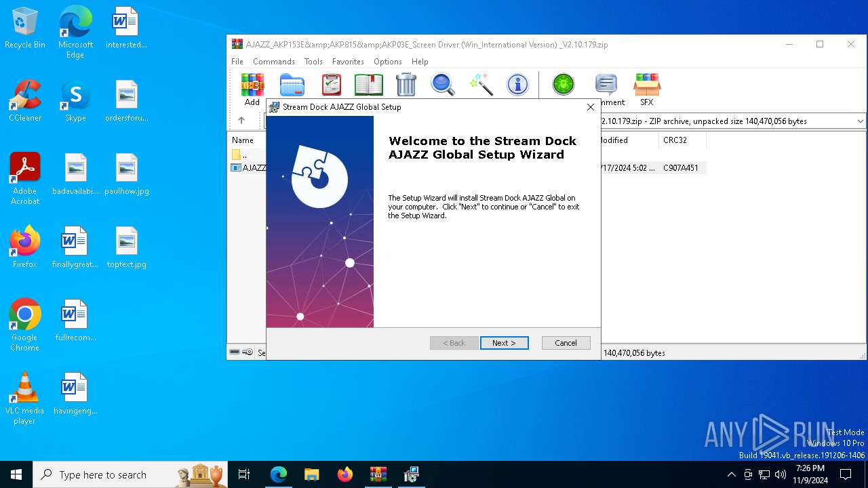Click the setup installer taskbar icon
Viewport: 868px width, 488px height.
point(411,474)
